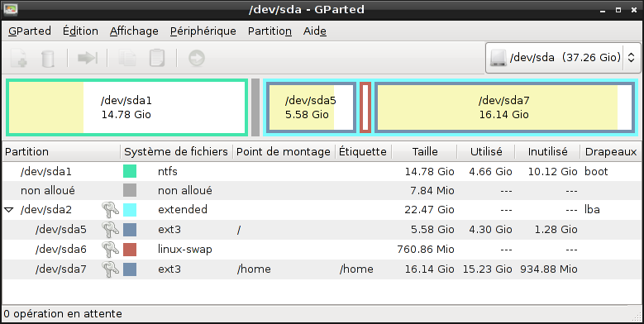644x324 pixels.
Task: Sort by the Étiquette column header
Action: pyautogui.click(x=363, y=152)
